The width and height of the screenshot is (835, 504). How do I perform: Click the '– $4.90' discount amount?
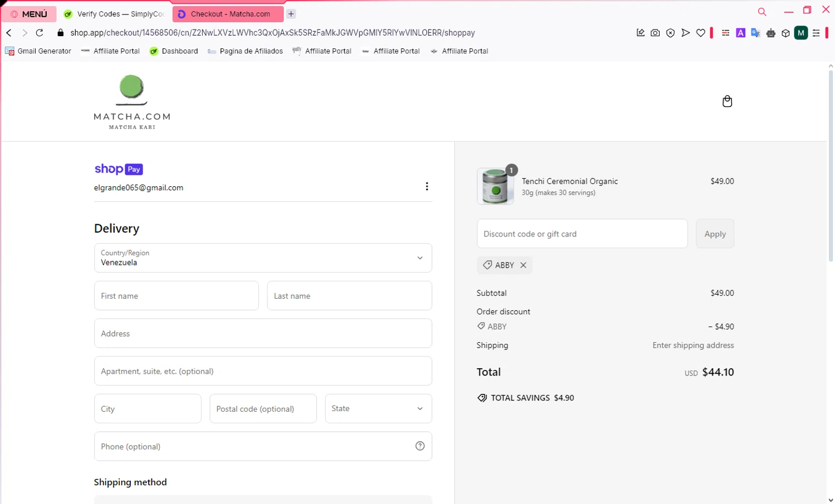721,327
